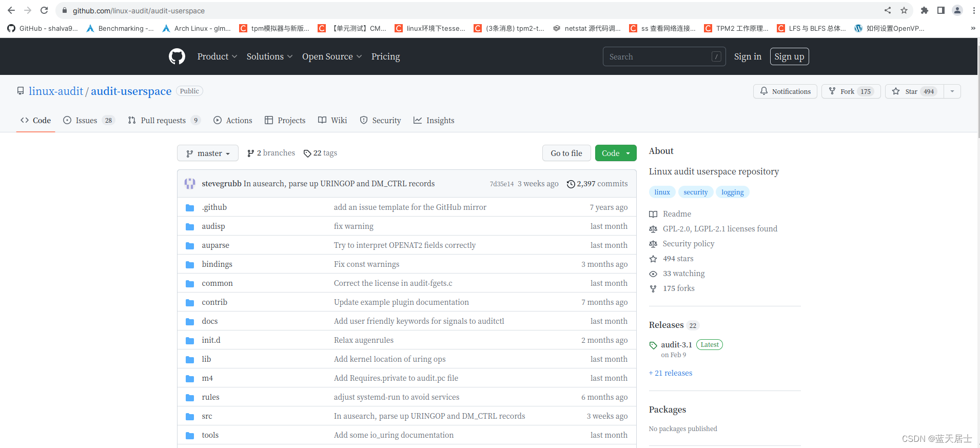Click the tag icon beside audit-3.1
980x448 pixels.
[x=653, y=345]
